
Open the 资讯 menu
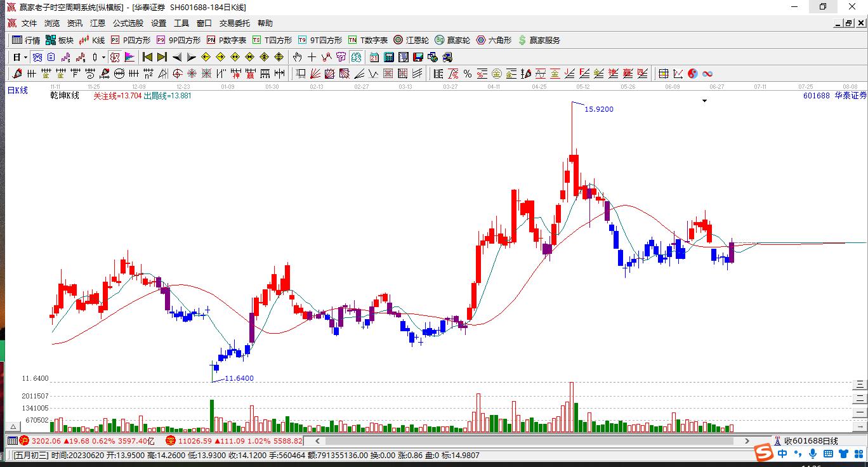pyautogui.click(x=75, y=23)
